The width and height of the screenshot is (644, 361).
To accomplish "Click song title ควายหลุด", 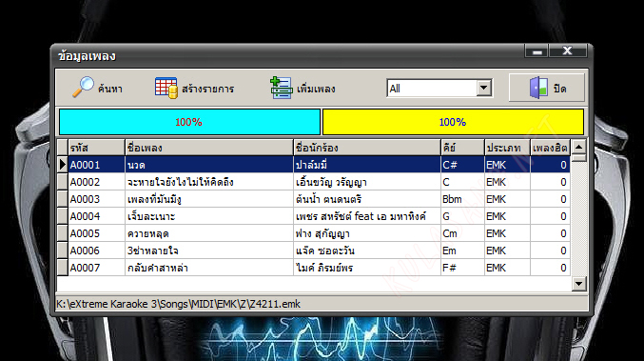I will (x=147, y=233).
